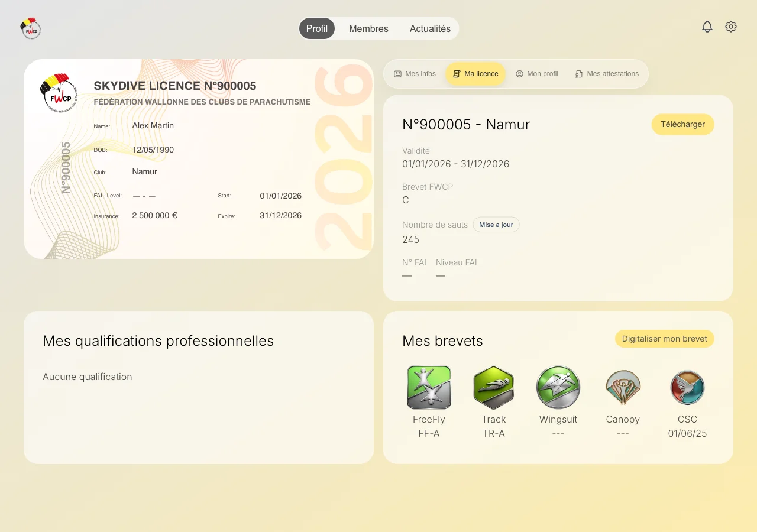This screenshot has height=532, width=757.
Task: Open the settings gear icon
Action: (731, 27)
